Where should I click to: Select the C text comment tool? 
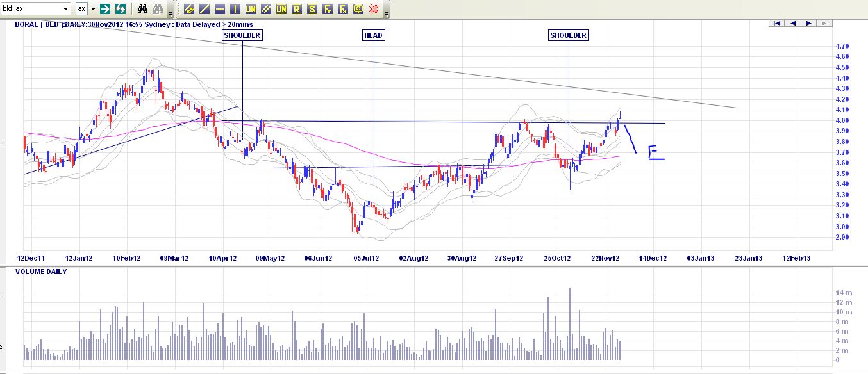tap(358, 9)
